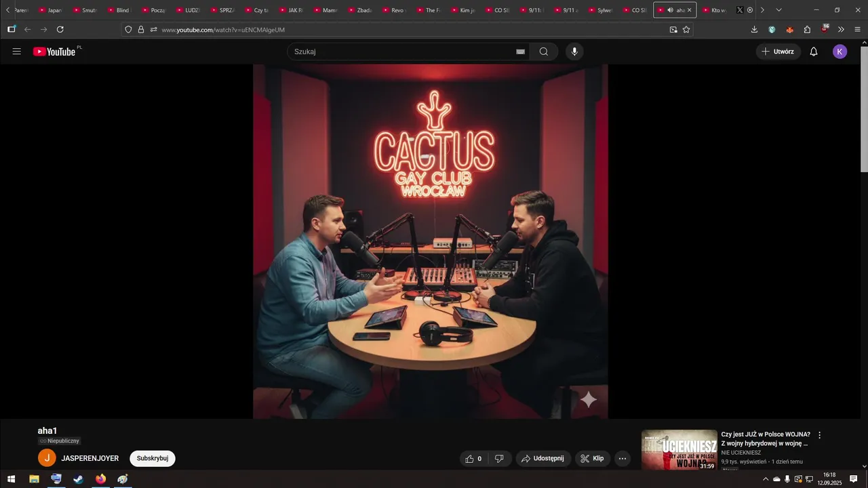Click the Subskrybuj button
The width and height of the screenshot is (868, 488).
153,459
